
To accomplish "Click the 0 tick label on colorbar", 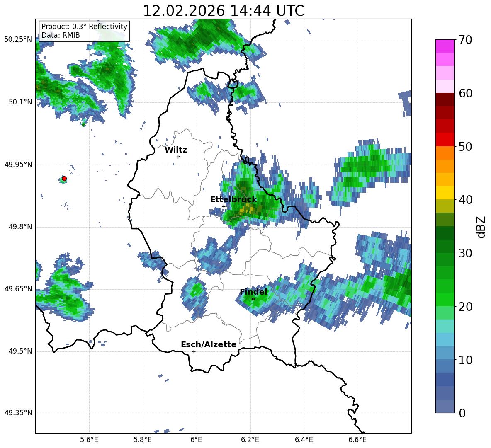I will 462,413.
